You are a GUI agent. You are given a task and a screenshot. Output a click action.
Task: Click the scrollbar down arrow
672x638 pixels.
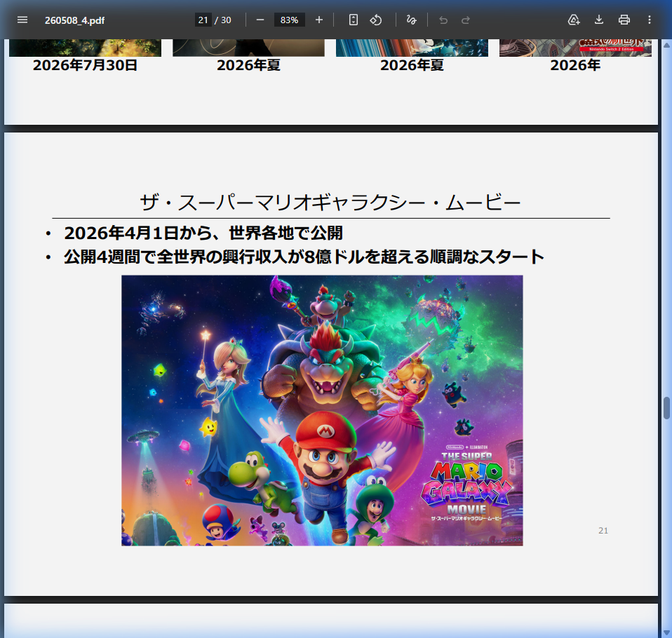click(x=666, y=633)
